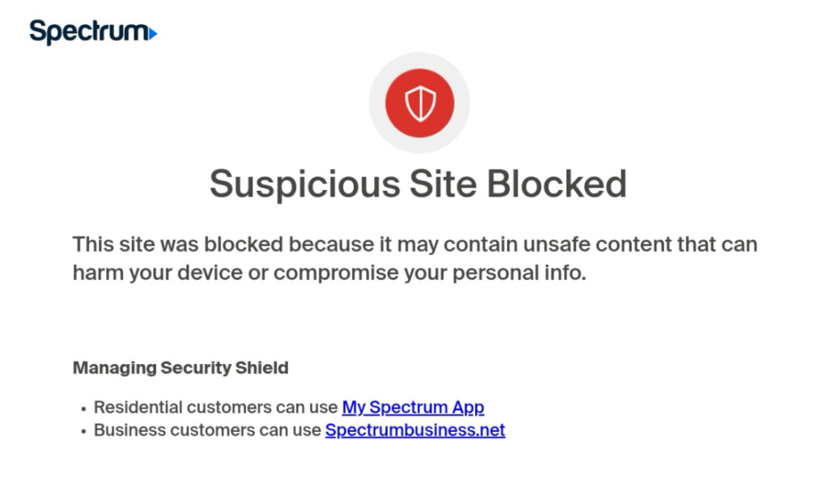Image resolution: width=829 pixels, height=504 pixels.
Task: Click the word "Suspicious" in the heading
Action: pos(304,184)
